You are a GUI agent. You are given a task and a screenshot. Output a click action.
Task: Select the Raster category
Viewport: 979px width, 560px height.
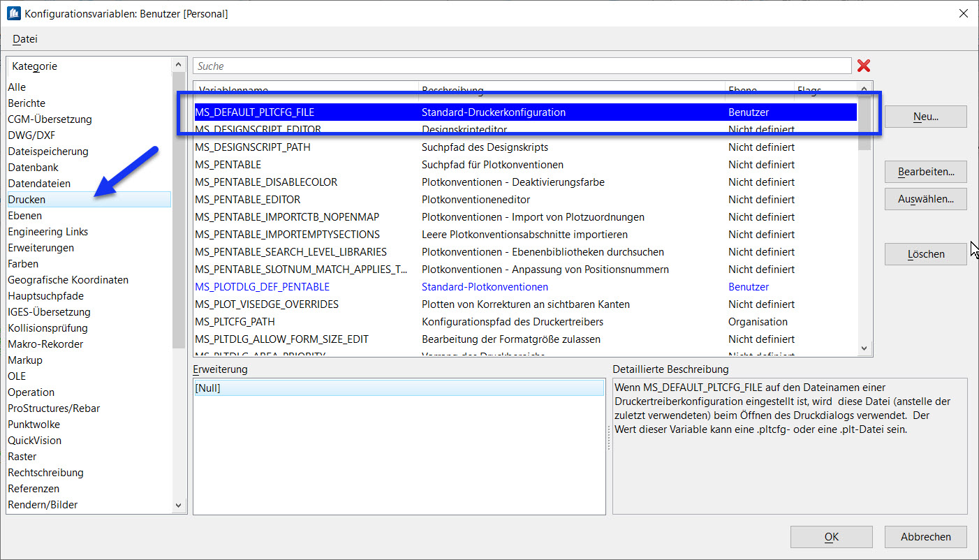click(89, 457)
